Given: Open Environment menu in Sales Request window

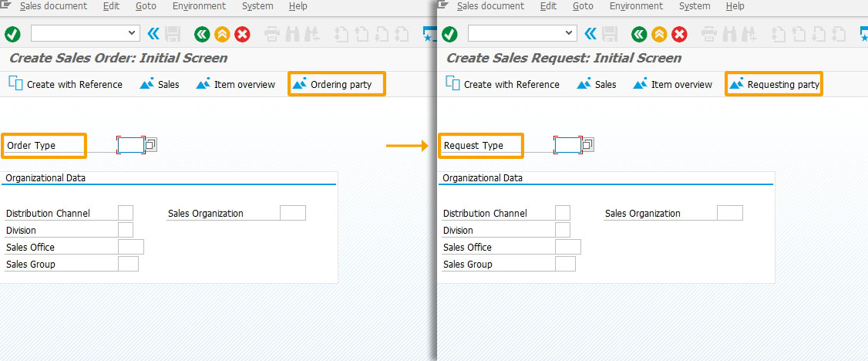Looking at the screenshot, I should (636, 6).
